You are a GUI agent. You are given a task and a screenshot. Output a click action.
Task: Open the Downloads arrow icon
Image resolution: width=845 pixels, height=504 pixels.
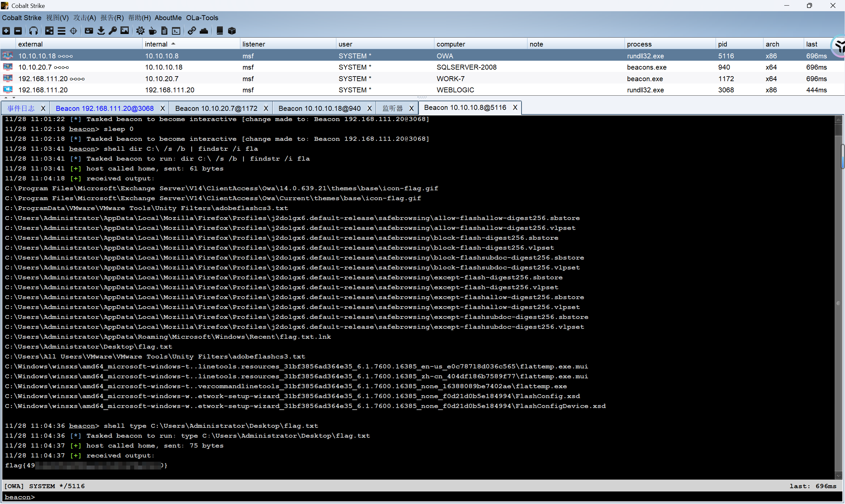click(x=101, y=31)
